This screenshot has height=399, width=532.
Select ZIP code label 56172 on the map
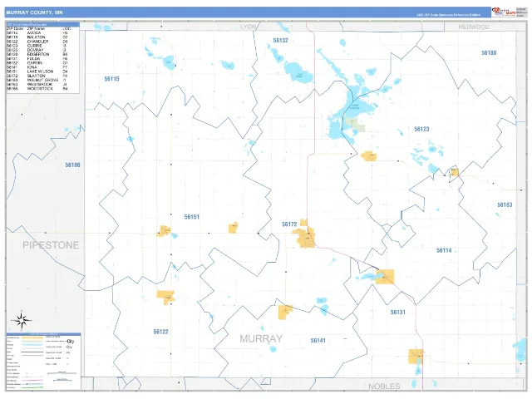[289, 224]
